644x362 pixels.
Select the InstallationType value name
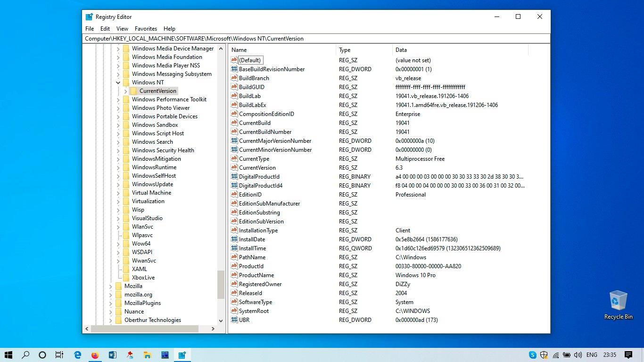click(258, 230)
